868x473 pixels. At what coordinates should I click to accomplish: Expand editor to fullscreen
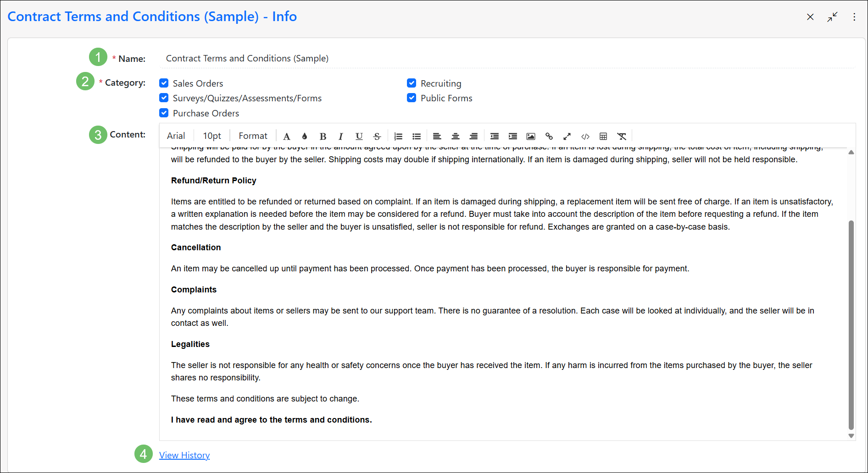(567, 136)
